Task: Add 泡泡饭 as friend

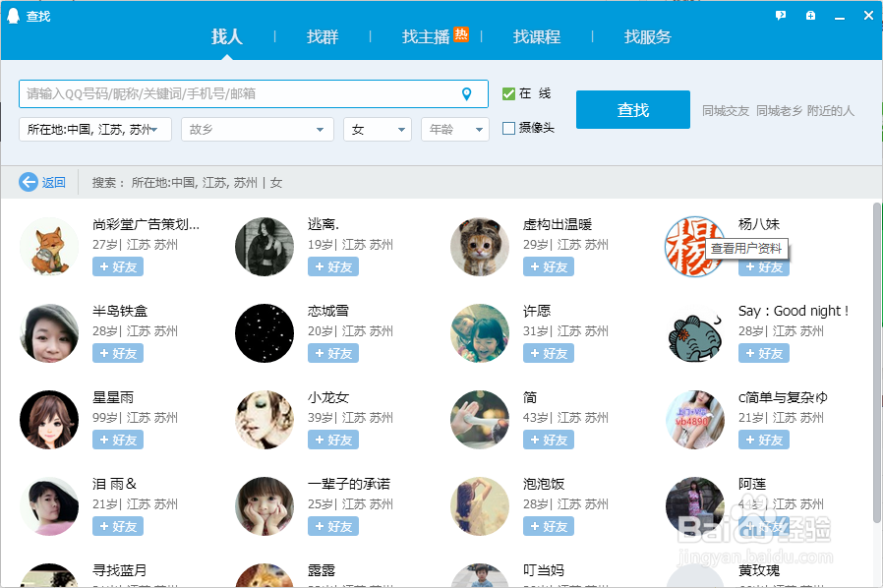Action: pos(549,526)
